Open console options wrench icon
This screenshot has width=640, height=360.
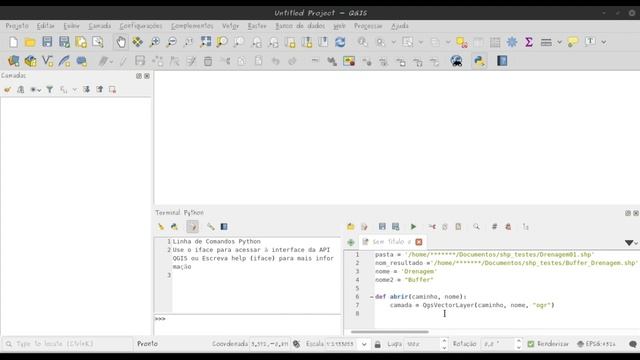(211, 227)
